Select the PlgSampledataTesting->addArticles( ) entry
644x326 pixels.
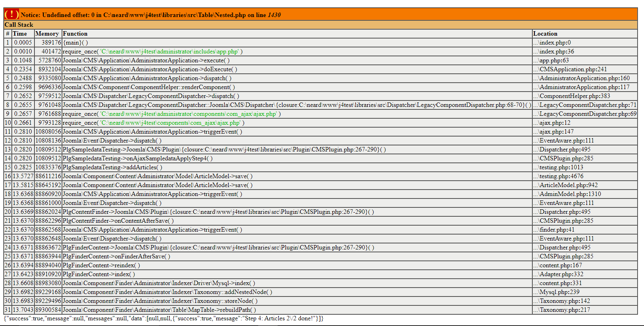[113, 167]
